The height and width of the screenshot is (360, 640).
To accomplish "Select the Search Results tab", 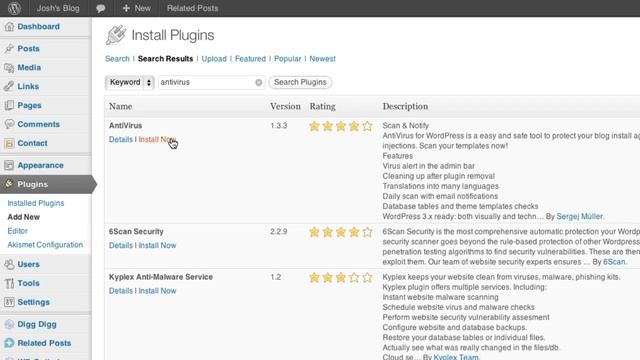I will tap(165, 59).
